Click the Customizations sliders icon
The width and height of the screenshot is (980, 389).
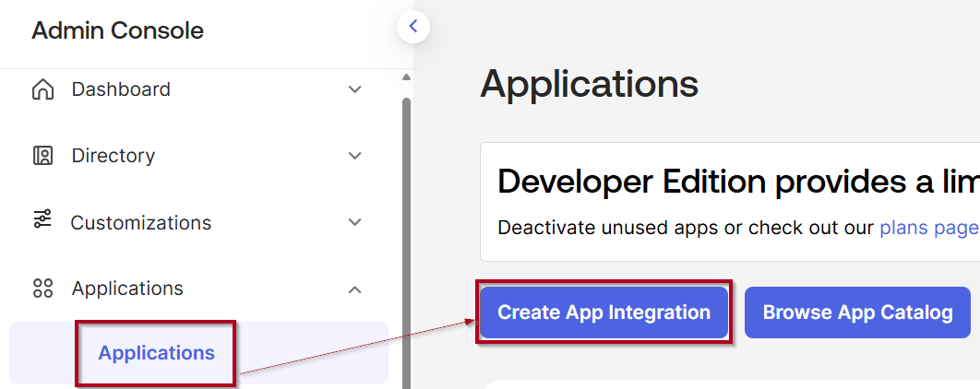(x=42, y=221)
